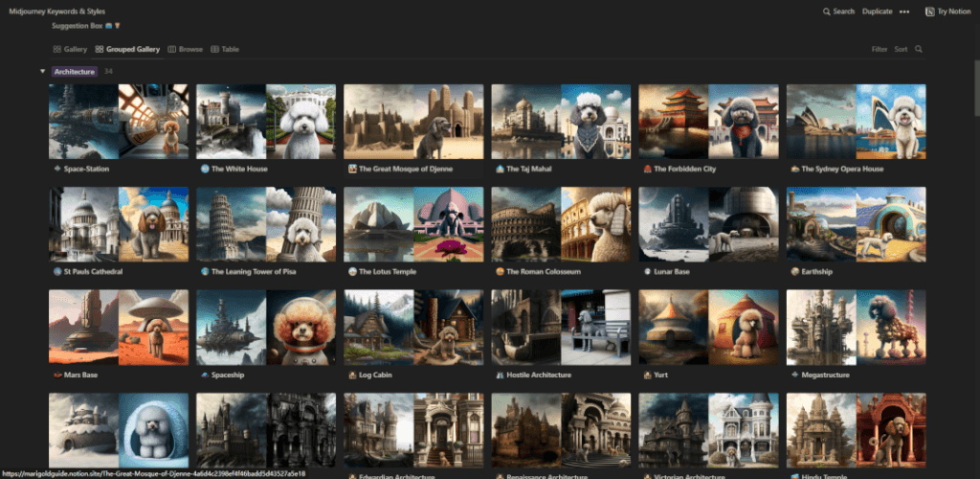
Task: Open the Suggestion Box link
Action: click(85, 26)
